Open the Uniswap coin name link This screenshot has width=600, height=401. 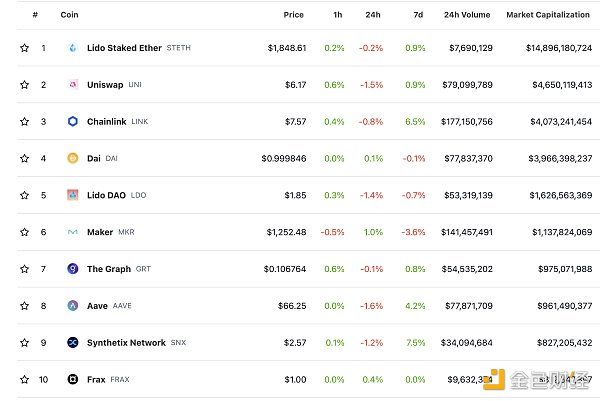[105, 85]
